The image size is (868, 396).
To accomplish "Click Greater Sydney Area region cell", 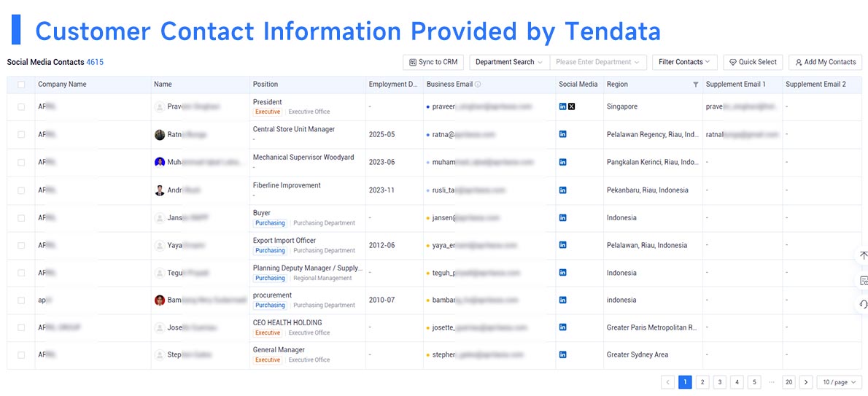I will pos(638,354).
